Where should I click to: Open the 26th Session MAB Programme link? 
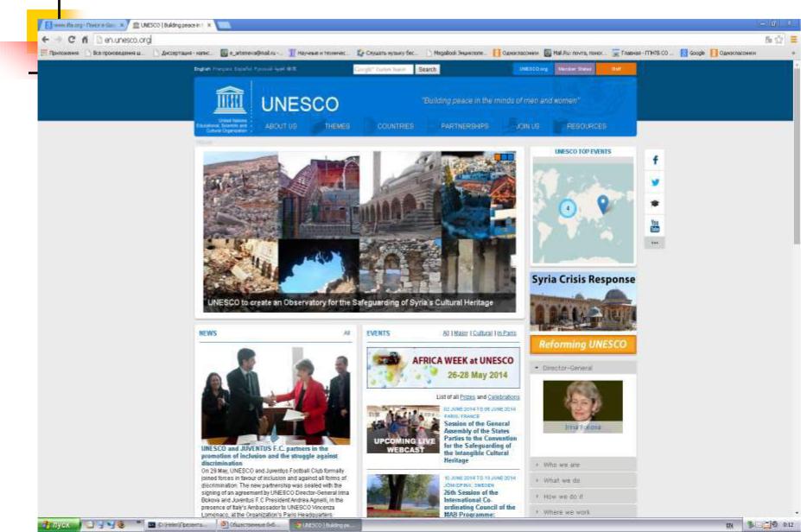[x=480, y=503]
